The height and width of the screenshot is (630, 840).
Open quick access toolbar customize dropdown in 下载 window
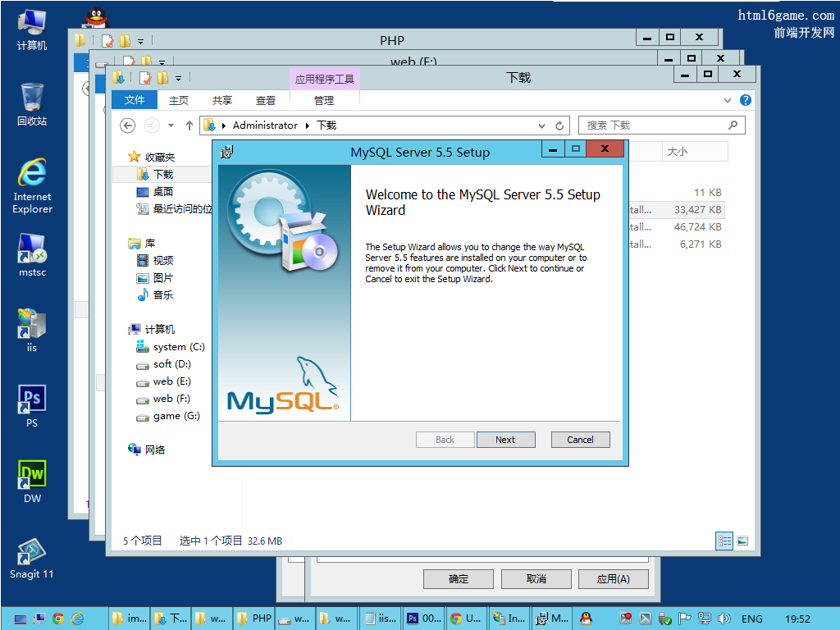coord(178,79)
